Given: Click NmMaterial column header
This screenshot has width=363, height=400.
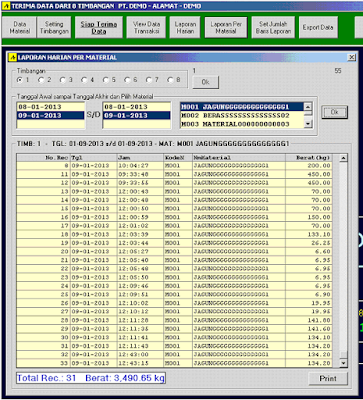Looking at the screenshot, I should tap(239, 158).
